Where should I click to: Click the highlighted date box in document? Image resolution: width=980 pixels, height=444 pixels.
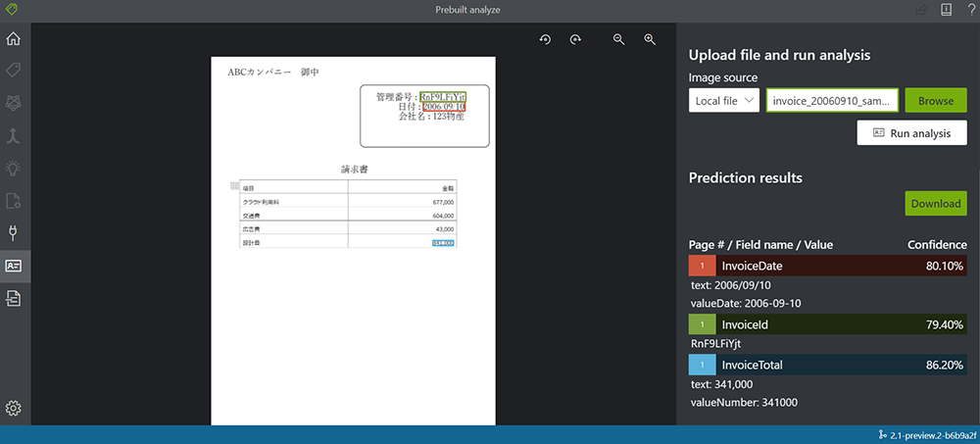[443, 107]
